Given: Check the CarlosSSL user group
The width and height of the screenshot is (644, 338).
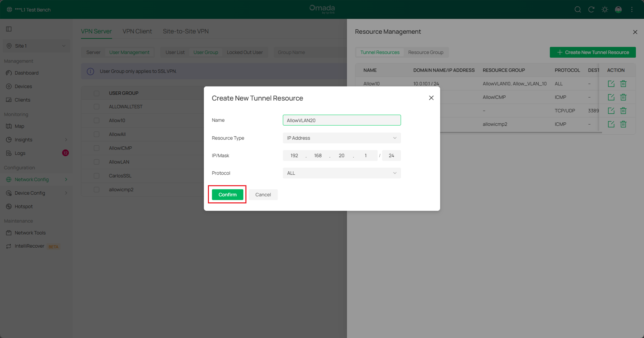Looking at the screenshot, I should [x=97, y=176].
